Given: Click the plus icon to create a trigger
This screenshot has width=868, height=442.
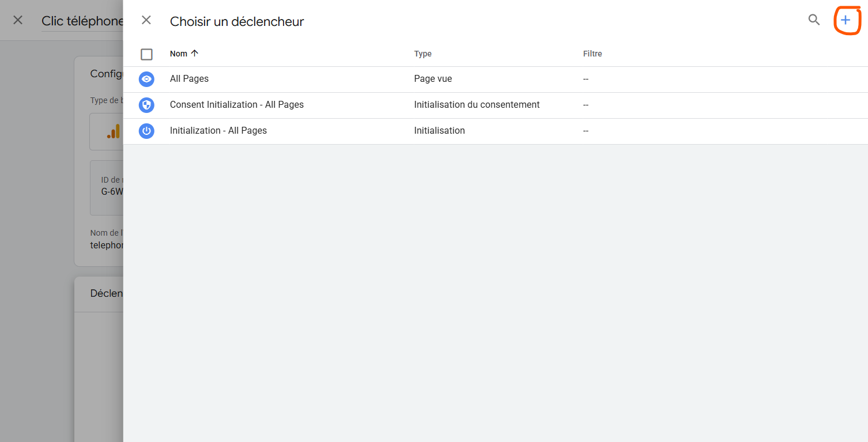Looking at the screenshot, I should click(x=845, y=20).
